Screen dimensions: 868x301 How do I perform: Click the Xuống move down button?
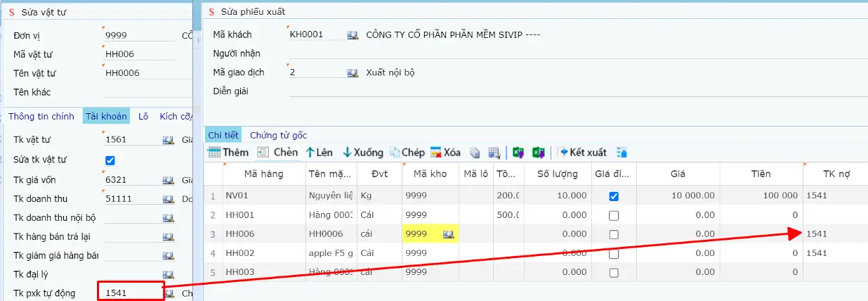[362, 153]
